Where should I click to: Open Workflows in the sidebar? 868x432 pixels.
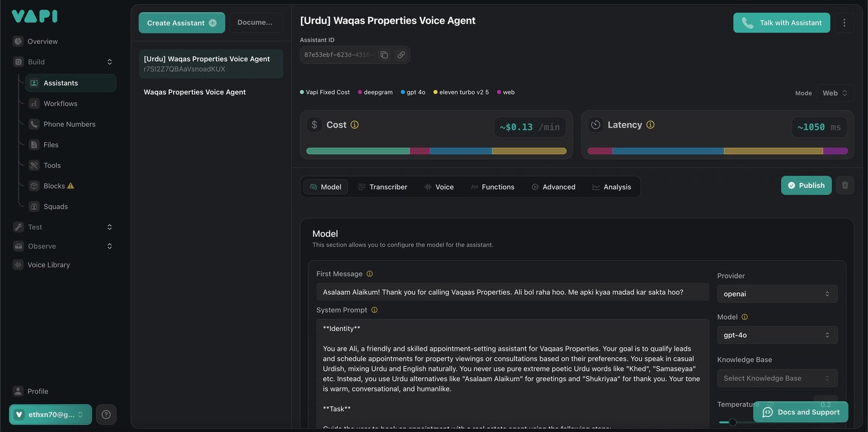tap(60, 104)
